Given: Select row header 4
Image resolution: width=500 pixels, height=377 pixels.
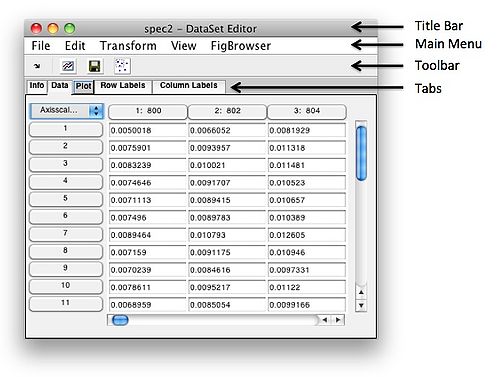Looking at the screenshot, I should (66, 182).
